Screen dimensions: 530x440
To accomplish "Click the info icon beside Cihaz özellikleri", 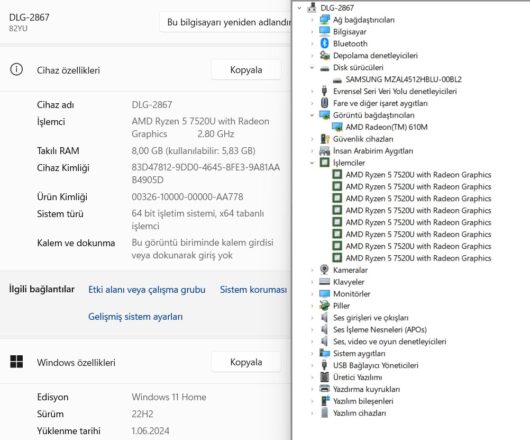I will 16,70.
